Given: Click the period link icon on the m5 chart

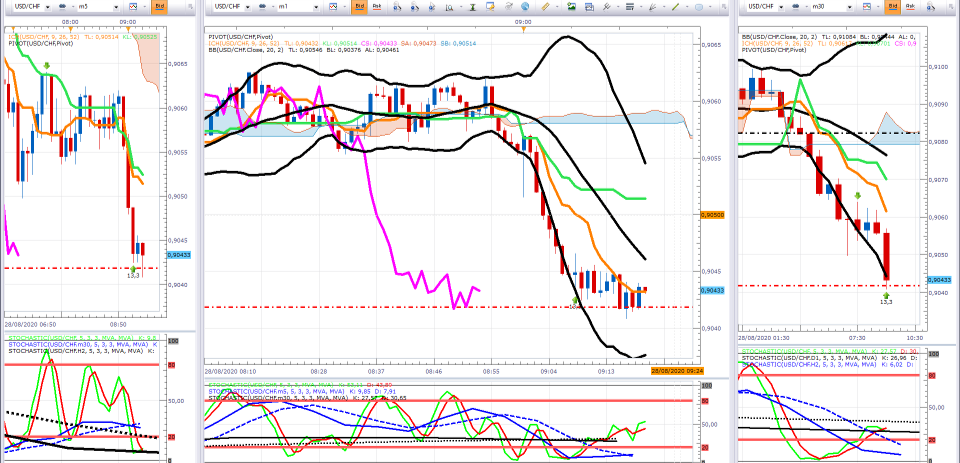Looking at the screenshot, I should (62, 6).
